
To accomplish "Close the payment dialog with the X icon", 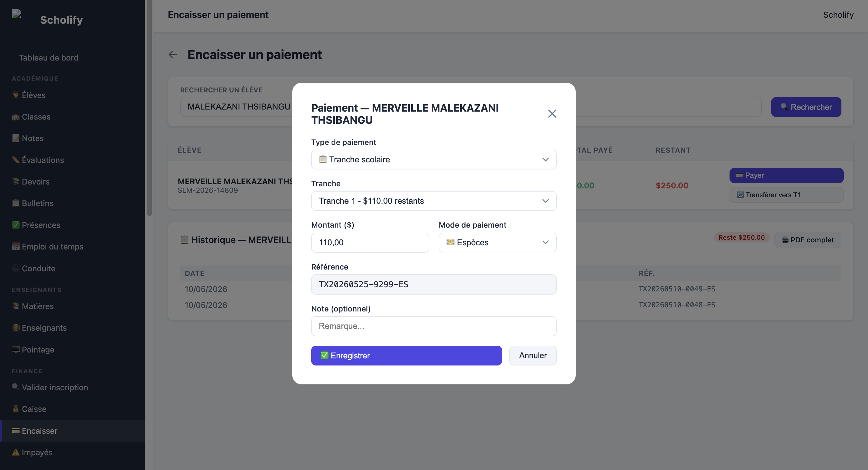I will (552, 114).
